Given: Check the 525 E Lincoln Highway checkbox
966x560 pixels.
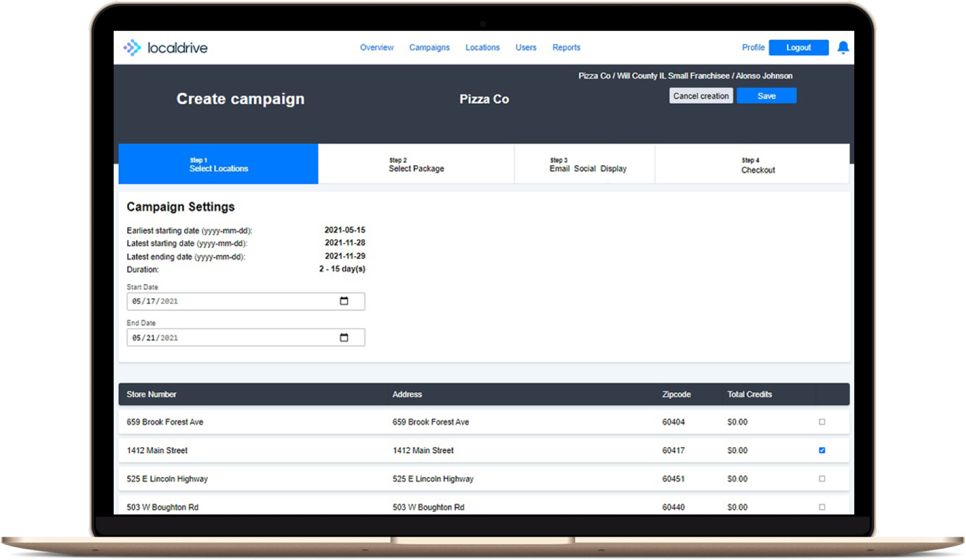Looking at the screenshot, I should point(822,478).
